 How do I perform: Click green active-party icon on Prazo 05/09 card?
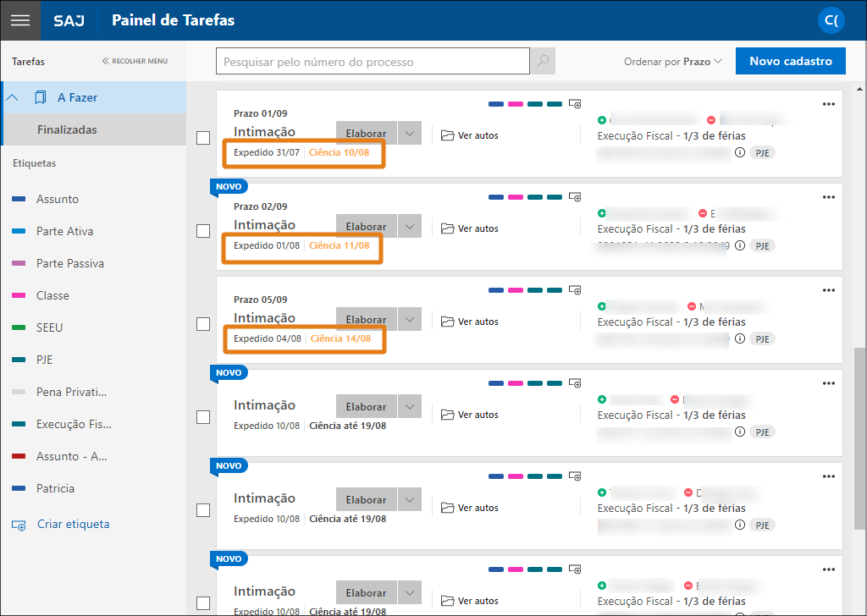pyautogui.click(x=602, y=306)
